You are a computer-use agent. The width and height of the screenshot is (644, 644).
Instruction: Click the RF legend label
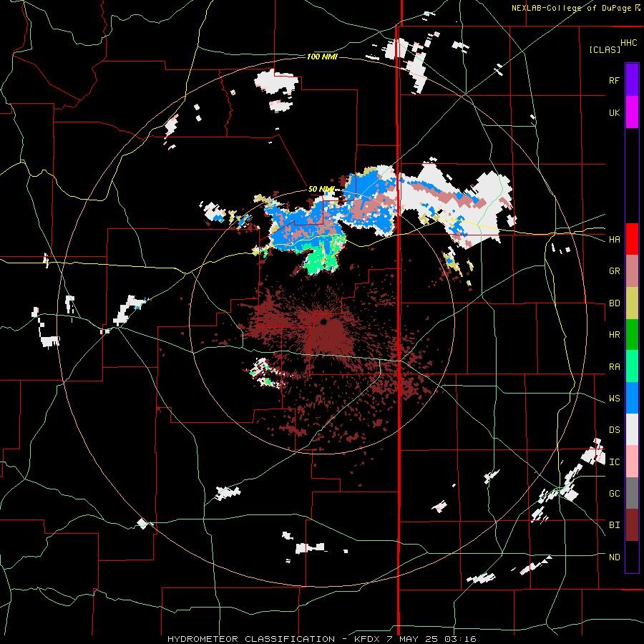614,80
